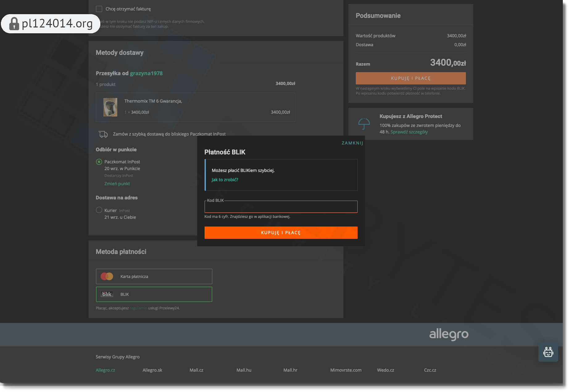The image size is (569, 392).
Task: Click the 'Podsumowanie' heading
Action: (378, 16)
